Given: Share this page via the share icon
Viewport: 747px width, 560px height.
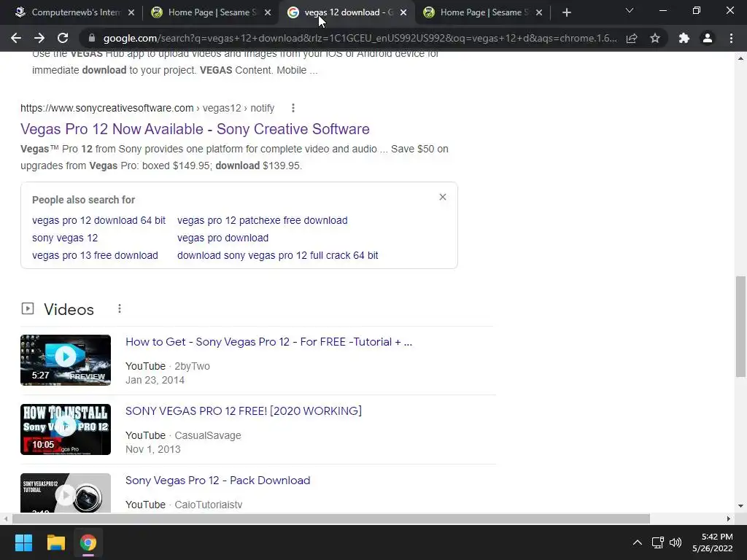Looking at the screenshot, I should [632, 38].
